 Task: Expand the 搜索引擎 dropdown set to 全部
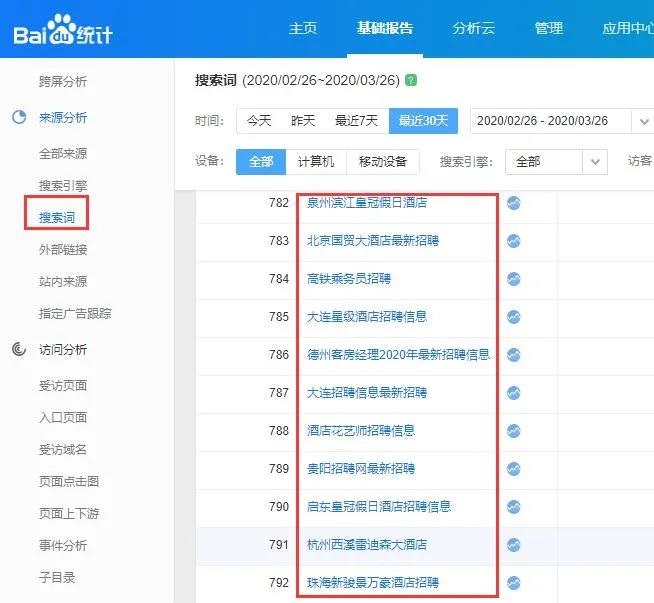click(x=556, y=162)
